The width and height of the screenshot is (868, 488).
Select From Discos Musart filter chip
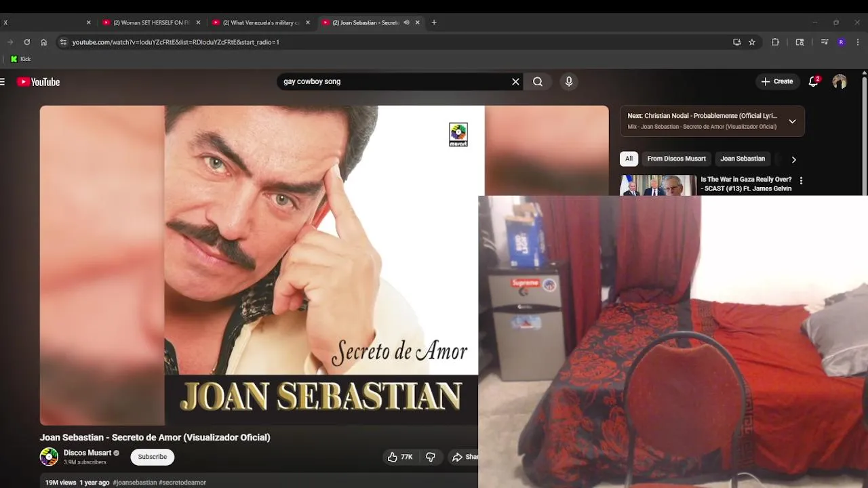click(676, 159)
